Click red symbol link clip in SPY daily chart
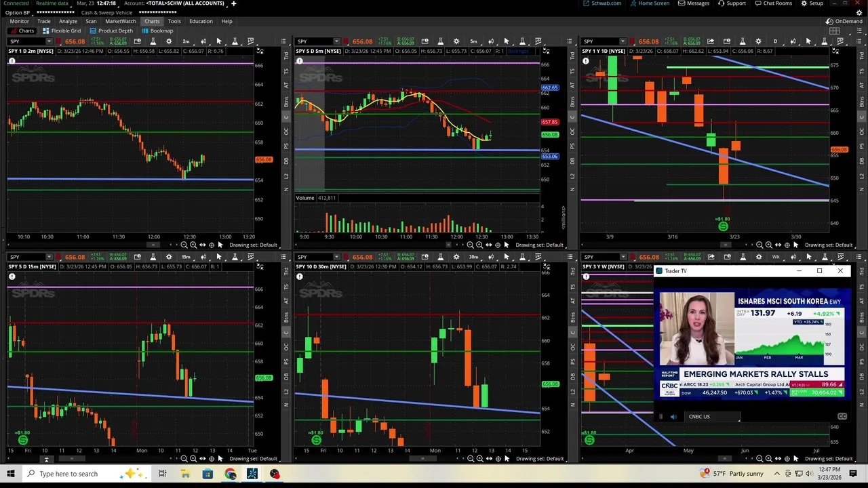The height and width of the screenshot is (488, 868). [x=633, y=41]
